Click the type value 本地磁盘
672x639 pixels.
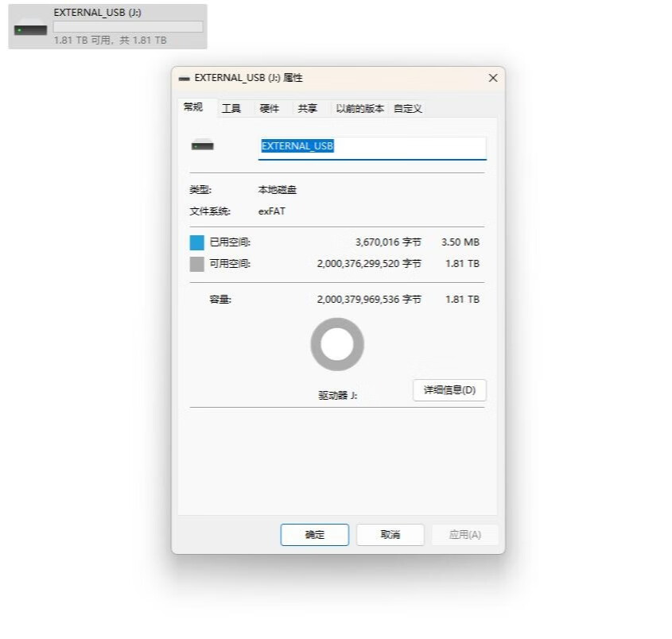tap(278, 190)
